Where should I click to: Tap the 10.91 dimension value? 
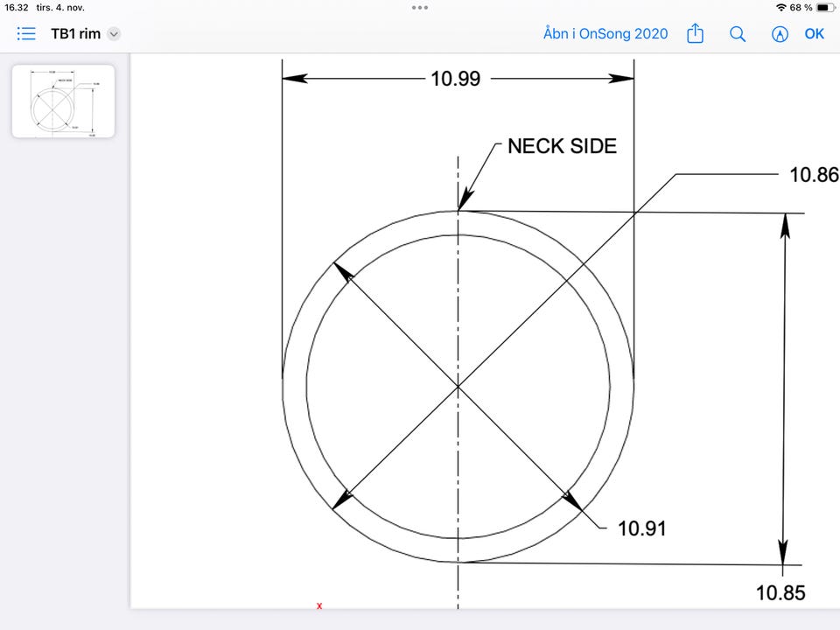[641, 528]
